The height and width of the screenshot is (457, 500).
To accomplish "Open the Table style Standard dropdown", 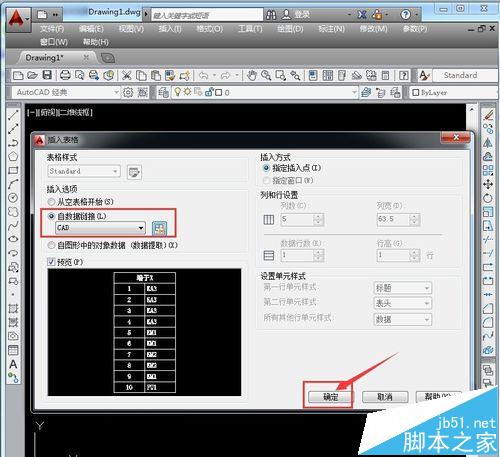I will 84,171.
